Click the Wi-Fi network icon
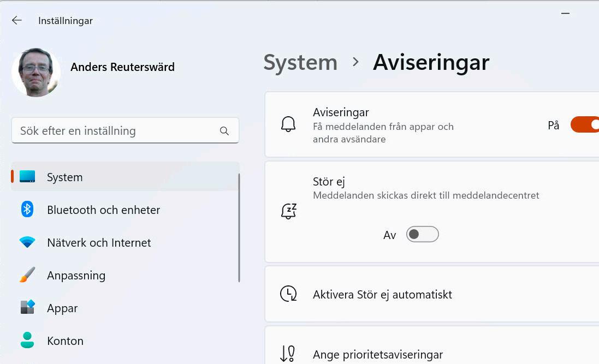 (27, 242)
